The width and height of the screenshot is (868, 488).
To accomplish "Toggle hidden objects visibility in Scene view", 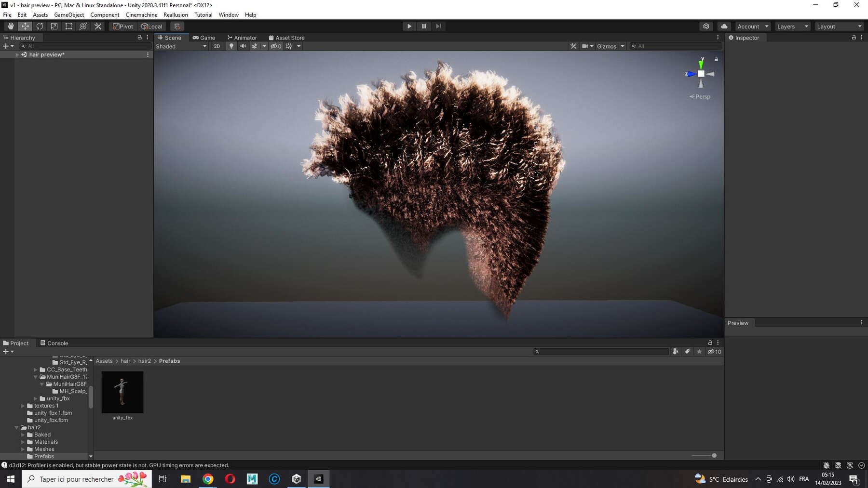I will [276, 46].
